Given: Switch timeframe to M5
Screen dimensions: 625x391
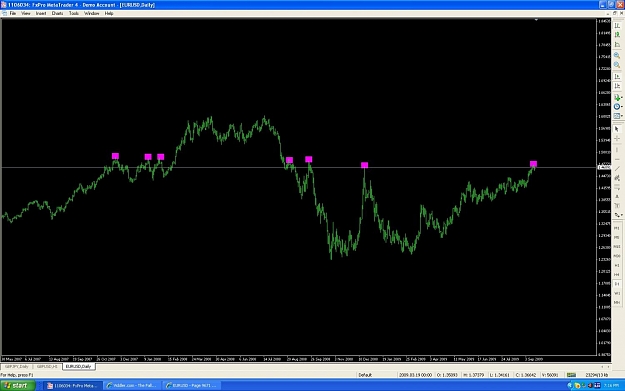Looking at the screenshot, I should click(x=617, y=237).
